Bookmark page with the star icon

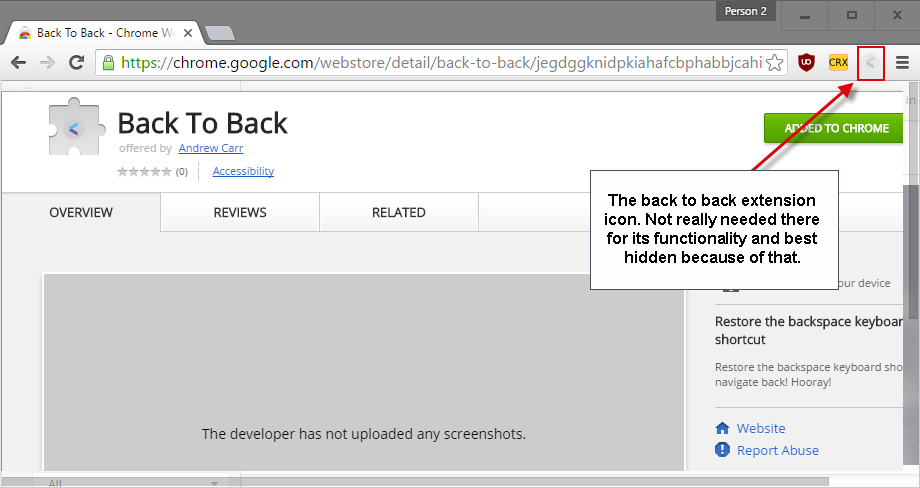tap(774, 62)
